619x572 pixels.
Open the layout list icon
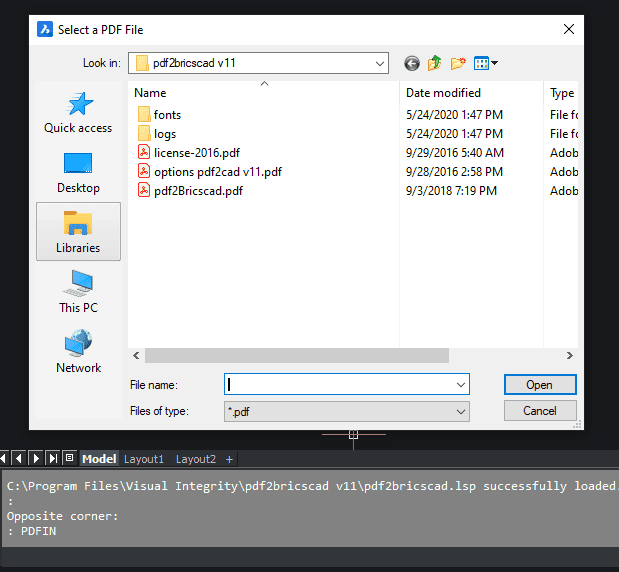[69, 458]
